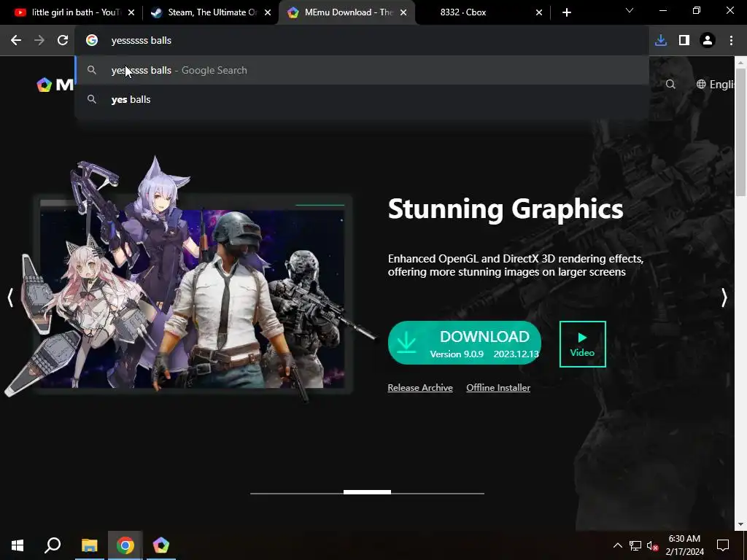Go back to the previous page
The width and height of the screenshot is (747, 560).
16,41
